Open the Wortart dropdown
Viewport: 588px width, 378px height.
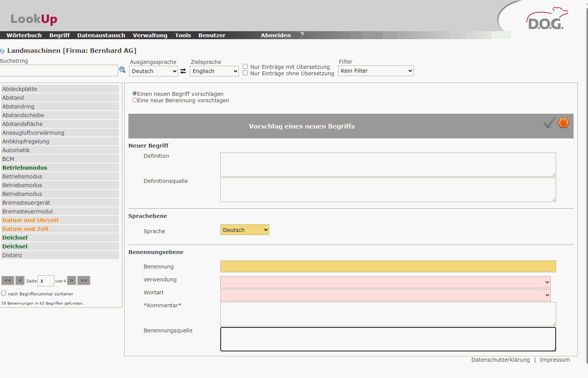tap(385, 295)
